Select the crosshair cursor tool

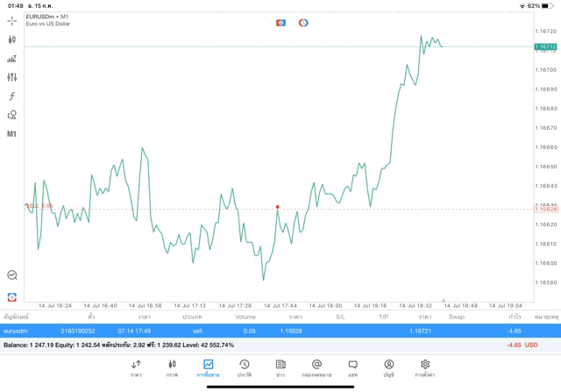pyautogui.click(x=11, y=20)
